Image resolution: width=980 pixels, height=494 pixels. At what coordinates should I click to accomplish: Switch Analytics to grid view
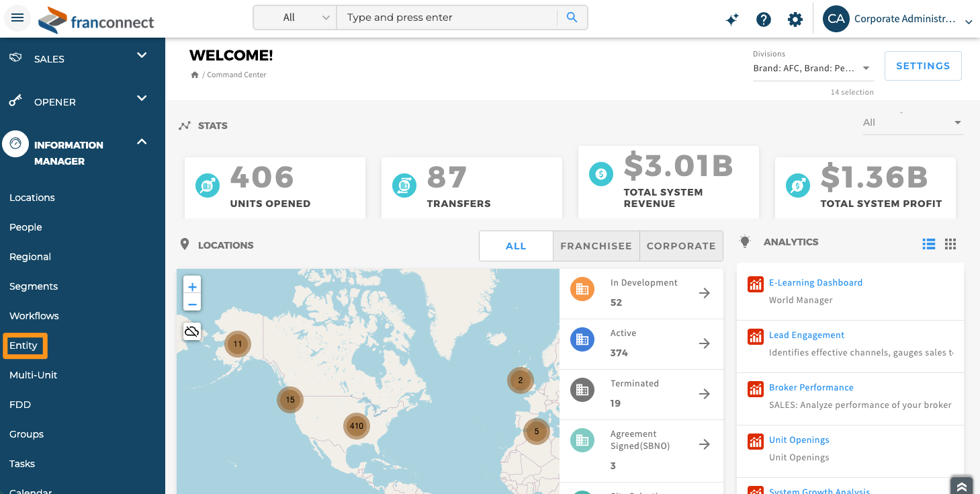point(950,244)
